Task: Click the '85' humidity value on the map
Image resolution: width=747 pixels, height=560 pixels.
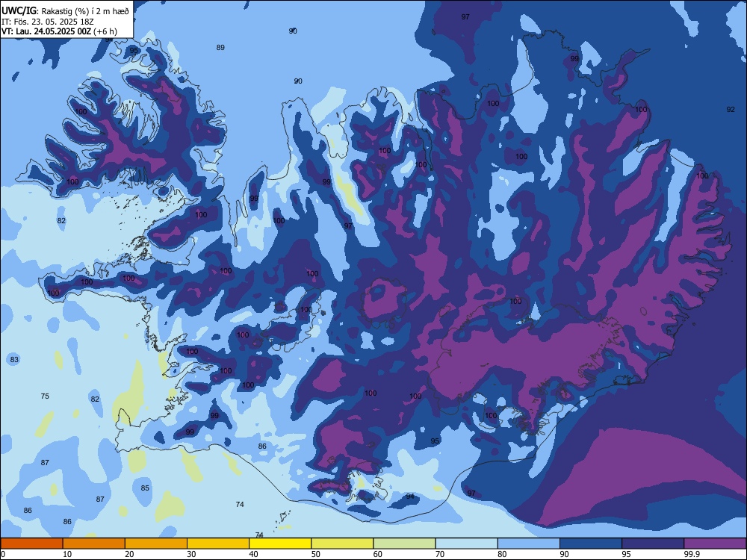Action: coord(145,488)
